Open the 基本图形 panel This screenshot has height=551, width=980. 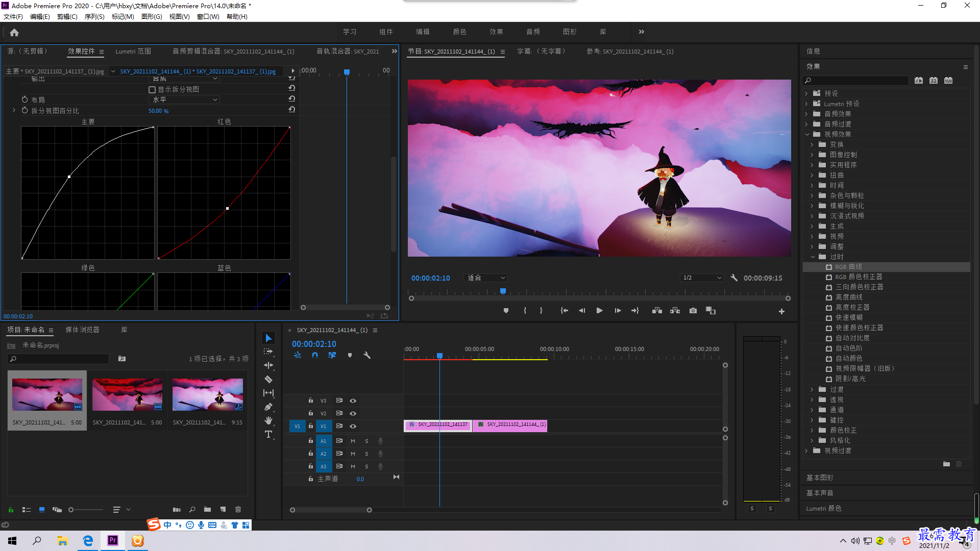click(820, 478)
